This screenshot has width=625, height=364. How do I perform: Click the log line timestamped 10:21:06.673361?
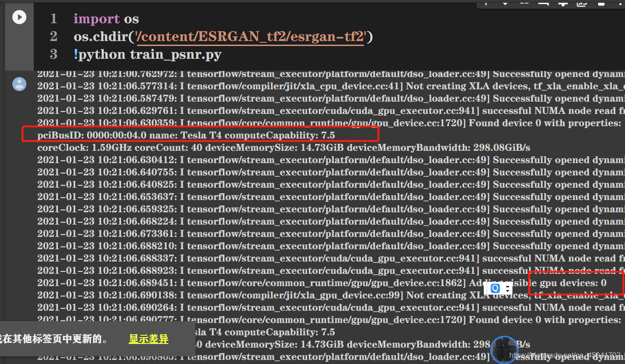pyautogui.click(x=331, y=234)
